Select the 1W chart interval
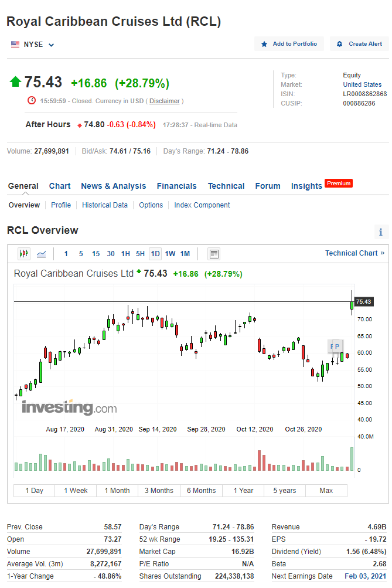This screenshot has width=392, height=588. click(x=170, y=254)
